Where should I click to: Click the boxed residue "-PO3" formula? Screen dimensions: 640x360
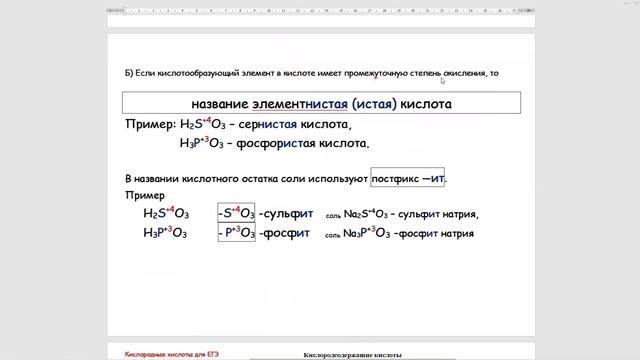tap(236, 232)
